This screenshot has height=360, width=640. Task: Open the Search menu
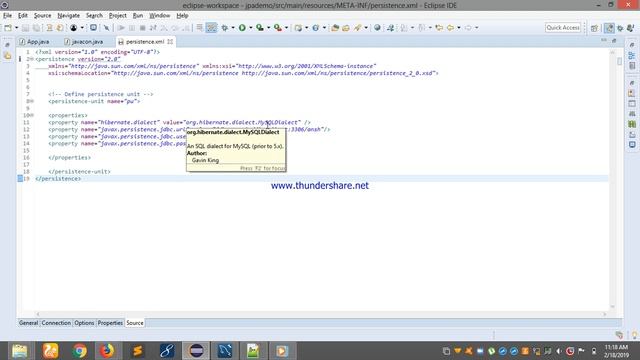coord(94,16)
